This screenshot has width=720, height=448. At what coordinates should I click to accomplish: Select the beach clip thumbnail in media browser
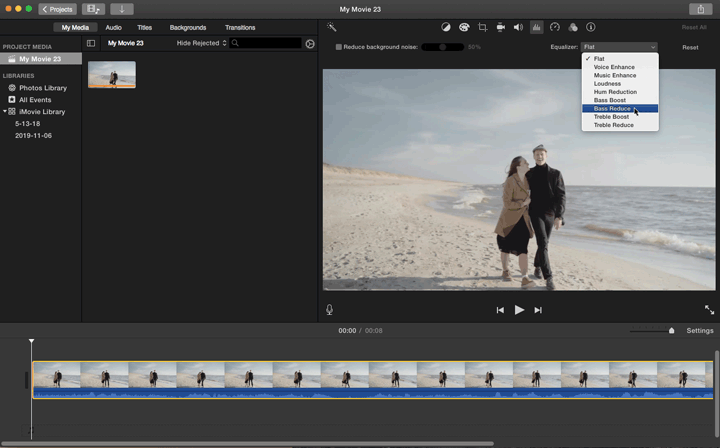tap(112, 75)
